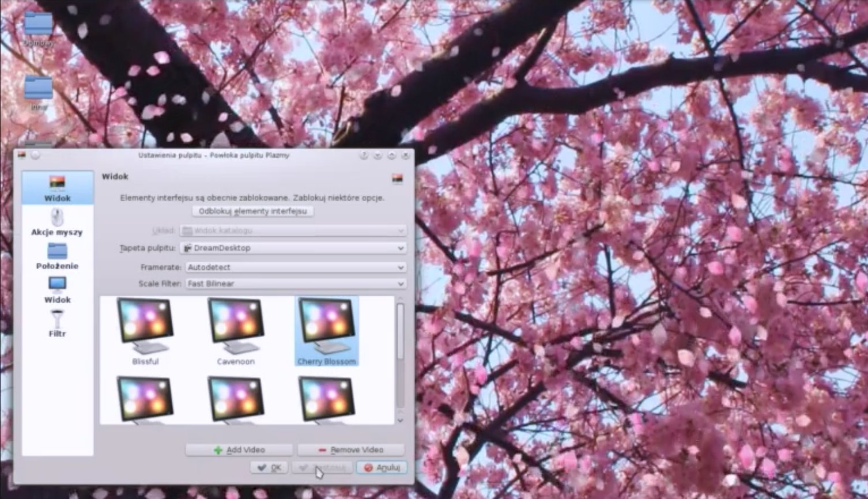Click the Add Video button
The image size is (868, 499).
coord(239,449)
